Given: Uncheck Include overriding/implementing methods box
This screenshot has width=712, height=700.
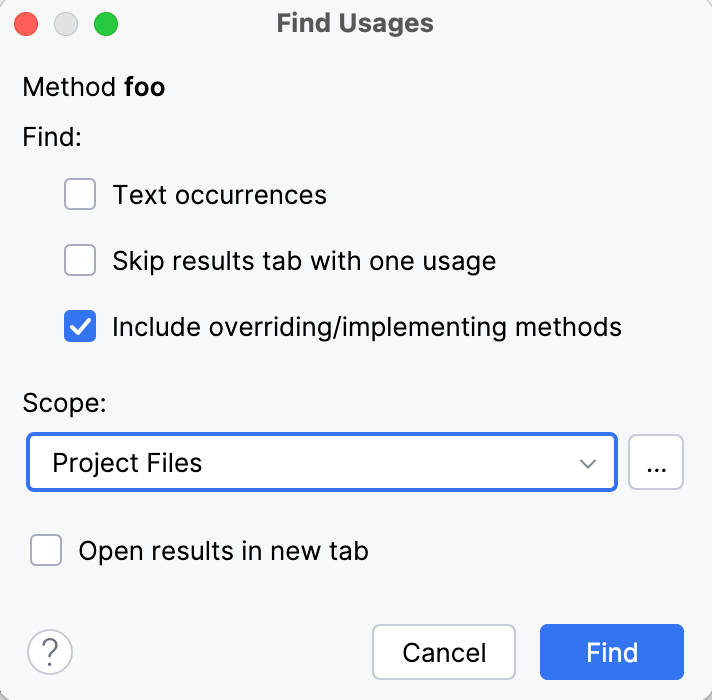Looking at the screenshot, I should pos(80,327).
